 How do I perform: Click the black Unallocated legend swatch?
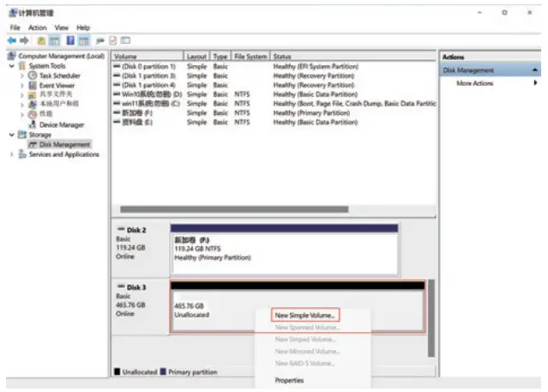click(117, 371)
